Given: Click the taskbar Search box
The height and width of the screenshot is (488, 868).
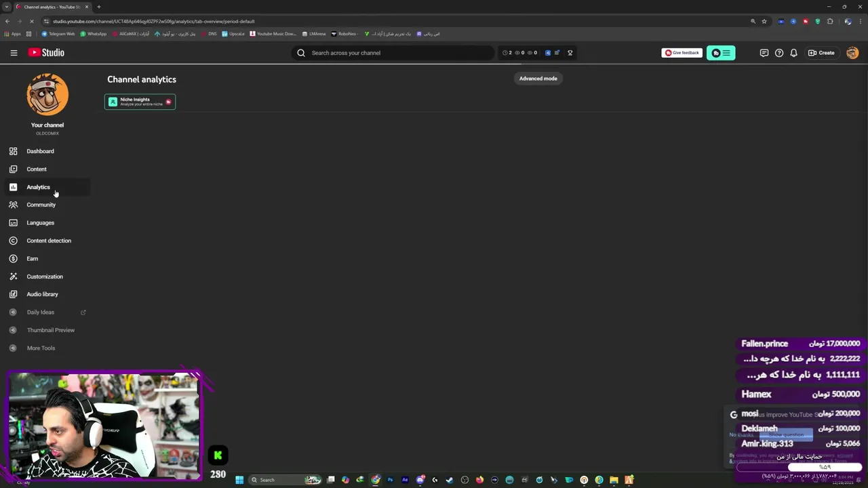Looking at the screenshot, I should [x=285, y=480].
